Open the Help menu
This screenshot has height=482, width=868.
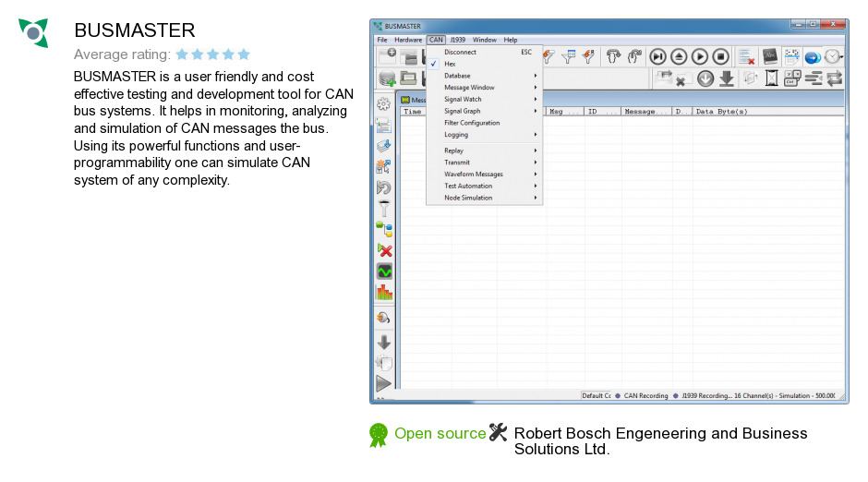[511, 40]
